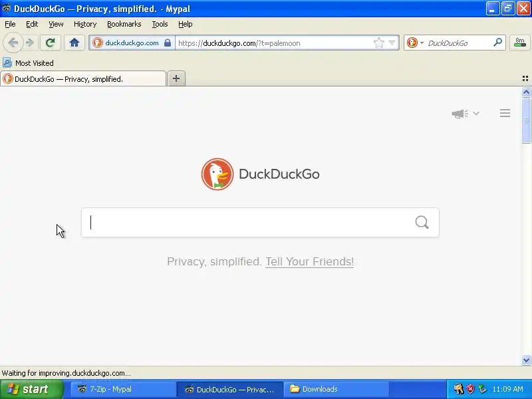Expand the chevron next to the megaphone
The image size is (532, 399).
click(x=476, y=113)
